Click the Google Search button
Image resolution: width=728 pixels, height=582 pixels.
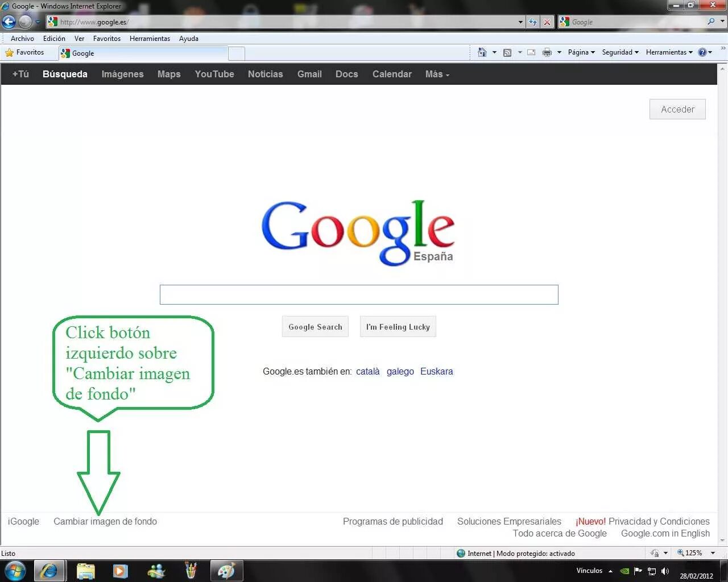tap(315, 327)
